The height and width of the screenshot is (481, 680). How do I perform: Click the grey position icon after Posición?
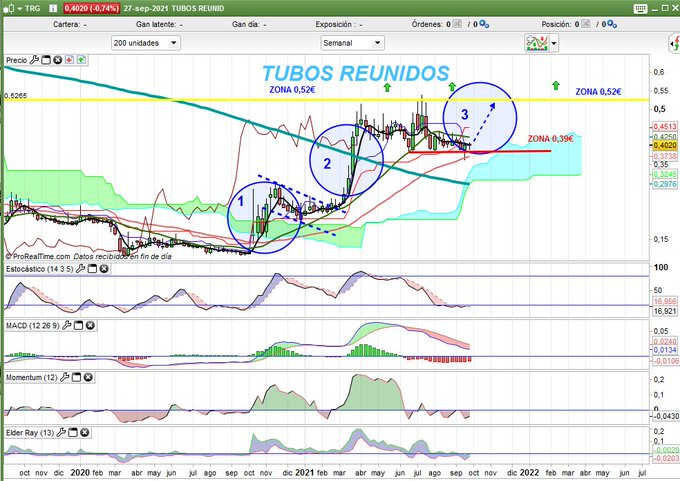[x=585, y=24]
